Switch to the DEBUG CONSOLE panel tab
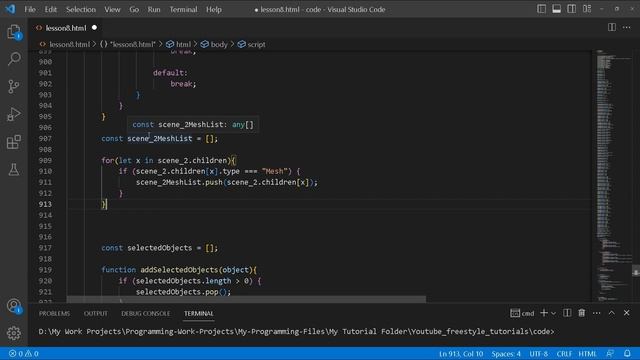 (x=145, y=313)
